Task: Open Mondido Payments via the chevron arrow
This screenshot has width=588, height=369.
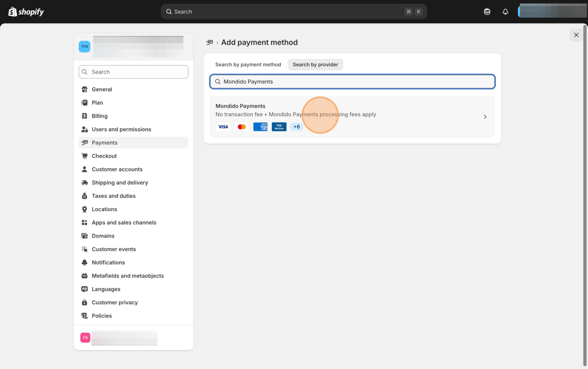Action: pyautogui.click(x=485, y=117)
